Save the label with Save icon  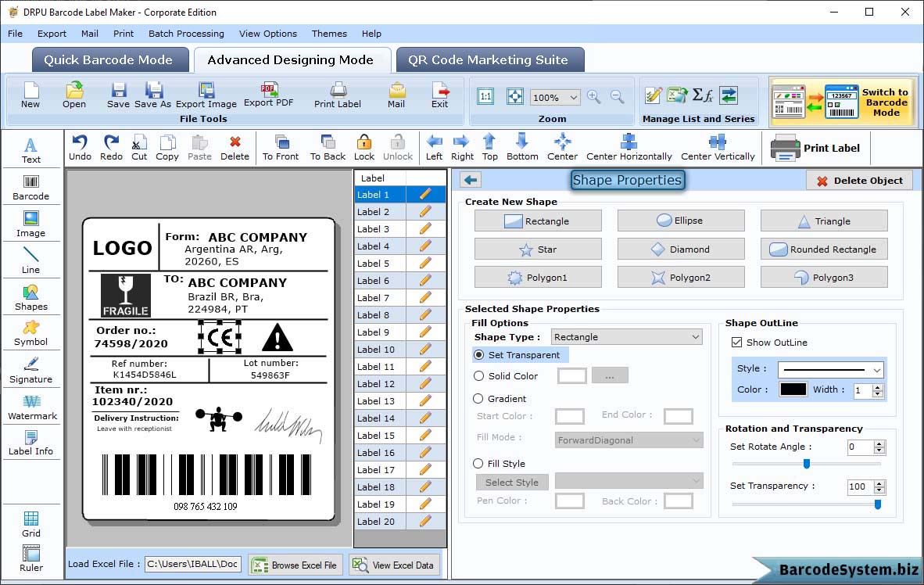[119, 95]
